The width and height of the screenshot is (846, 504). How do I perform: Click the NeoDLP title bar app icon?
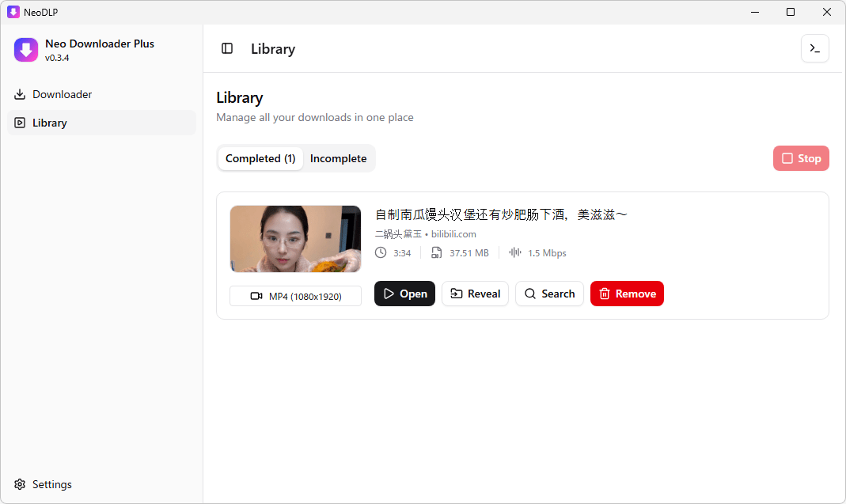click(x=13, y=12)
